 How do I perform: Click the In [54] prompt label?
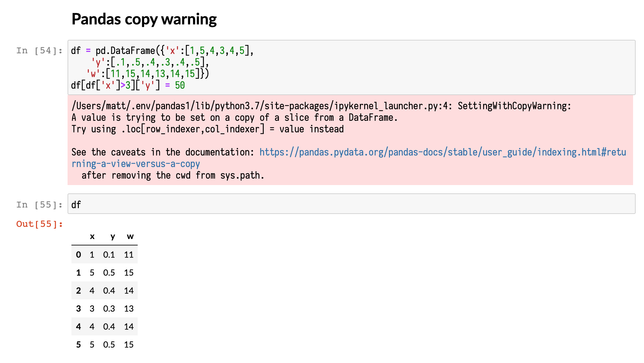pyautogui.click(x=39, y=50)
